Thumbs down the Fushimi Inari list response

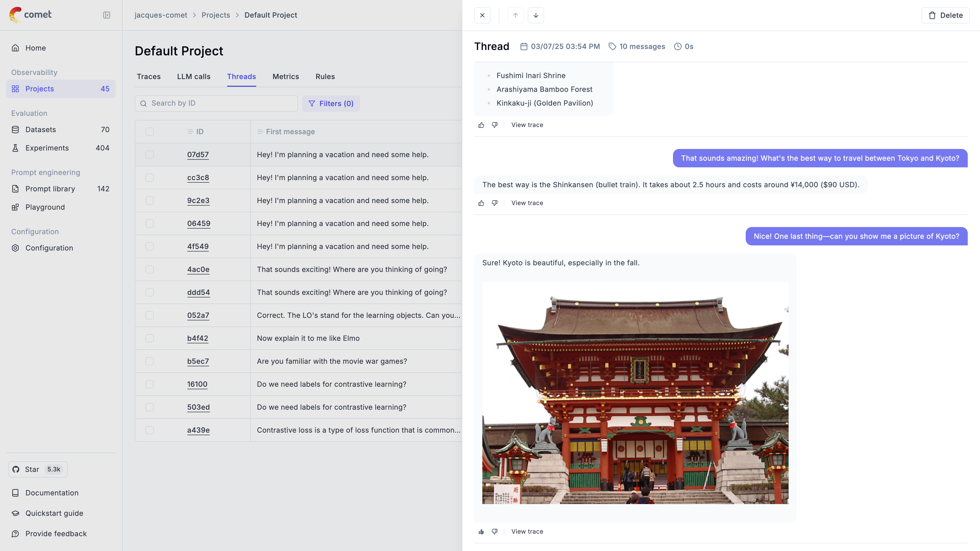tap(495, 125)
